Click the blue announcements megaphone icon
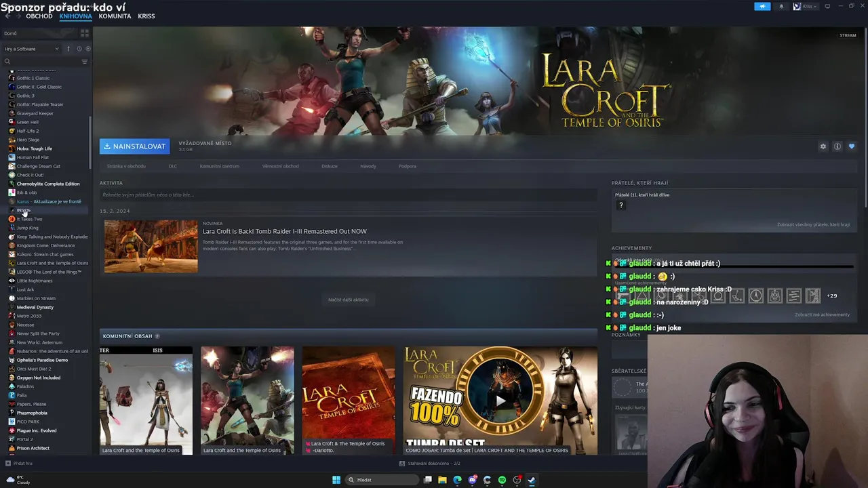The width and height of the screenshot is (868, 488). click(762, 6)
